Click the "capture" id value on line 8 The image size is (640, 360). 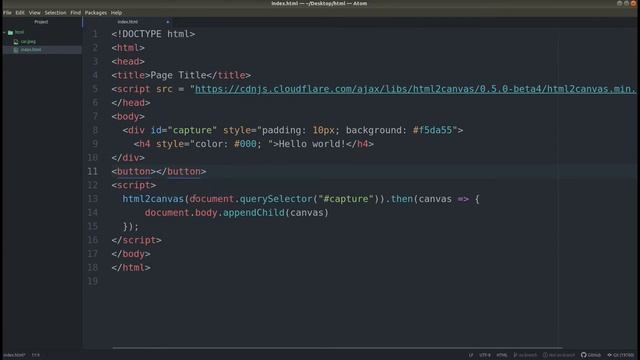click(x=192, y=130)
